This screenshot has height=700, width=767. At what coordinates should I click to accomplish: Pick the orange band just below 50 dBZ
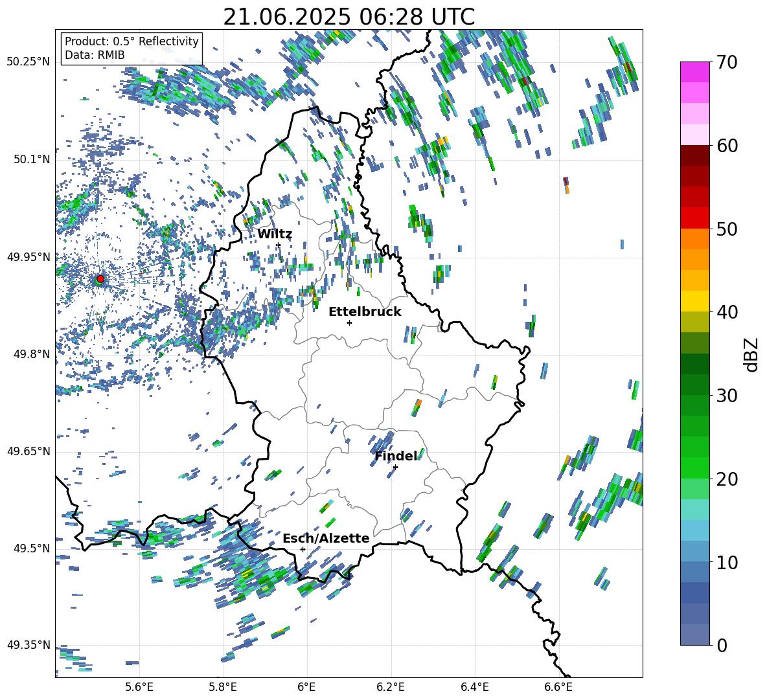coord(695,239)
